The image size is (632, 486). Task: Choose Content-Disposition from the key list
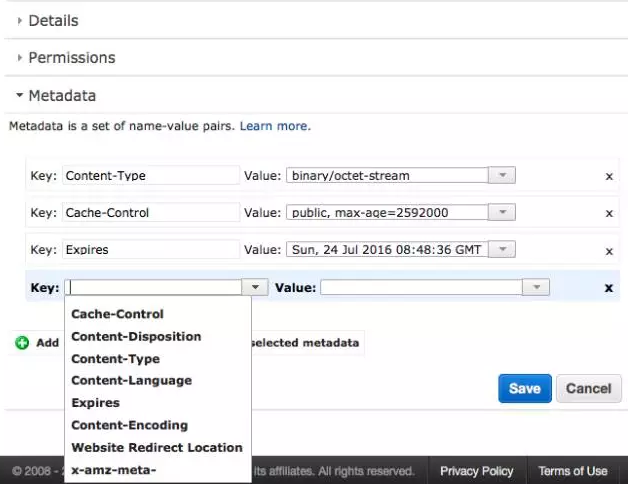tap(136, 337)
